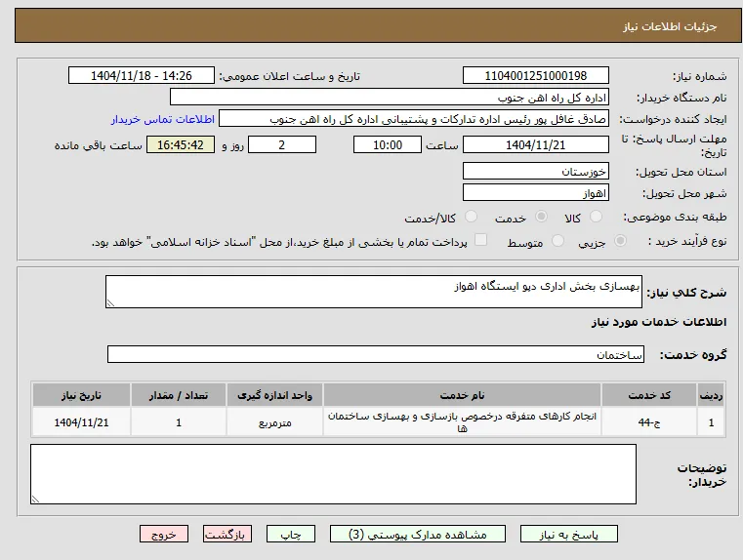Click the کد خدمت column header
Screen dimensions: 743x560
tap(649, 395)
